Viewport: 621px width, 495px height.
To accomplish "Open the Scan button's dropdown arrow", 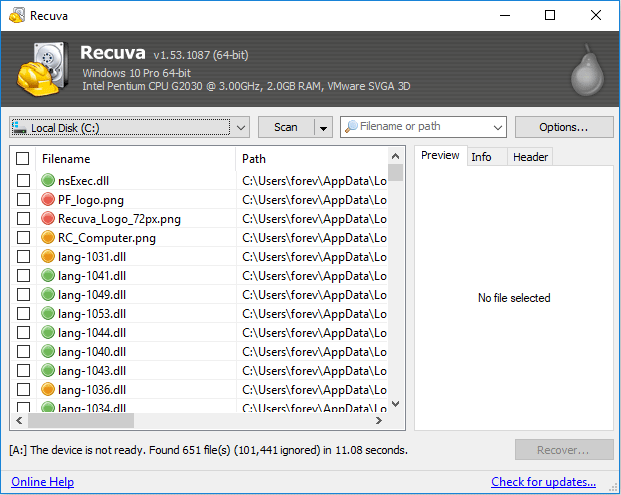I will pos(323,128).
